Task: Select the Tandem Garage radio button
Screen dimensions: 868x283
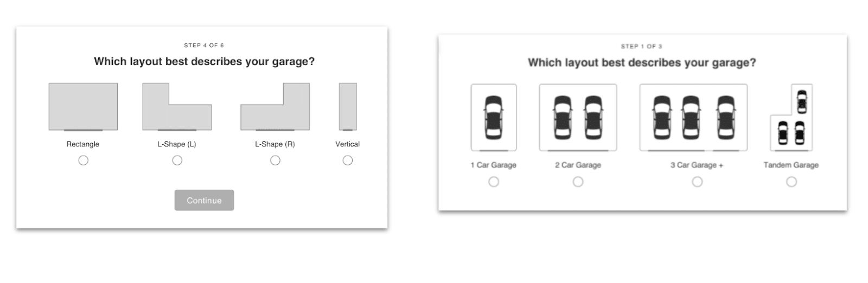Action: (792, 182)
